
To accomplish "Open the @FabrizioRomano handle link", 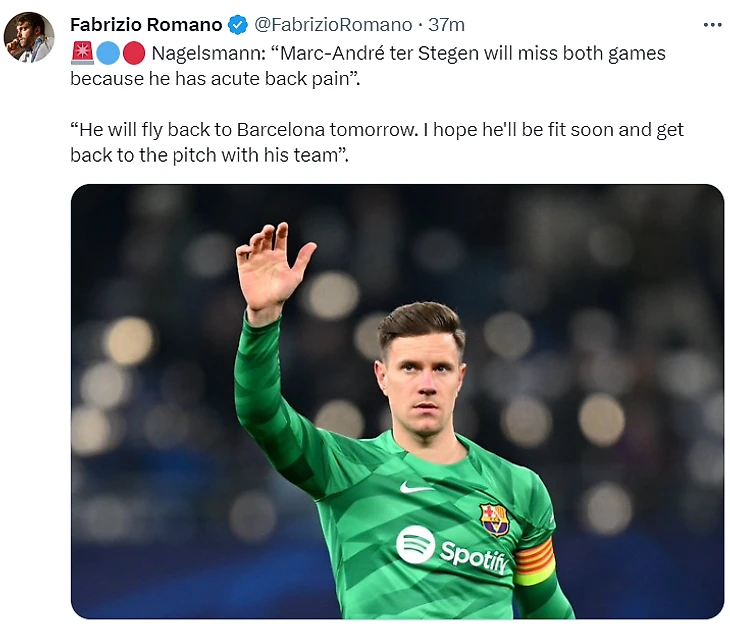I will point(332,24).
